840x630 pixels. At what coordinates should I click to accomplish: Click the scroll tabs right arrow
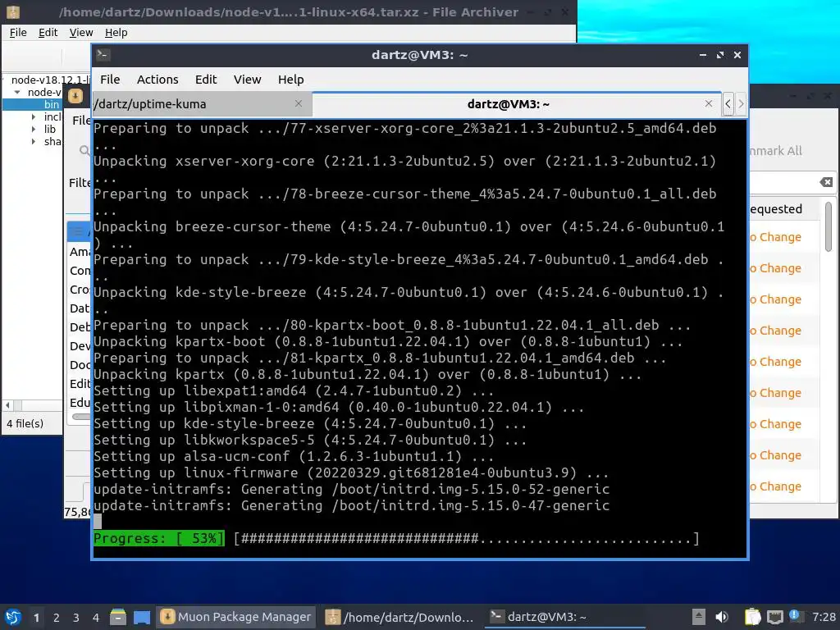(741, 103)
